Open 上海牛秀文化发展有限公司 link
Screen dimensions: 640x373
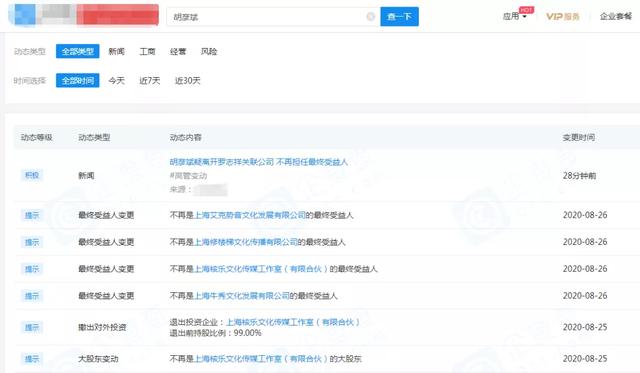[241, 296]
